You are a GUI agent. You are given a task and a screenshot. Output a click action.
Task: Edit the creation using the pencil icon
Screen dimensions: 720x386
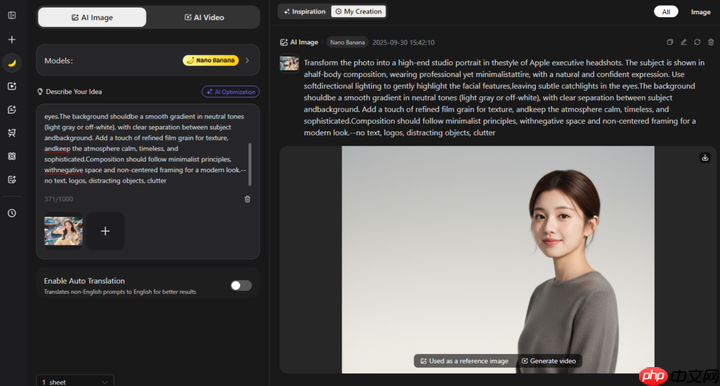pos(683,42)
